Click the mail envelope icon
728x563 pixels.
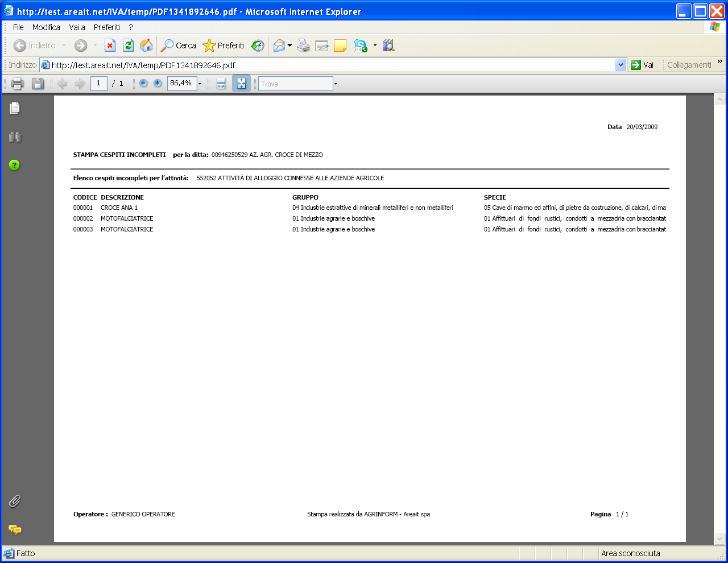279,45
